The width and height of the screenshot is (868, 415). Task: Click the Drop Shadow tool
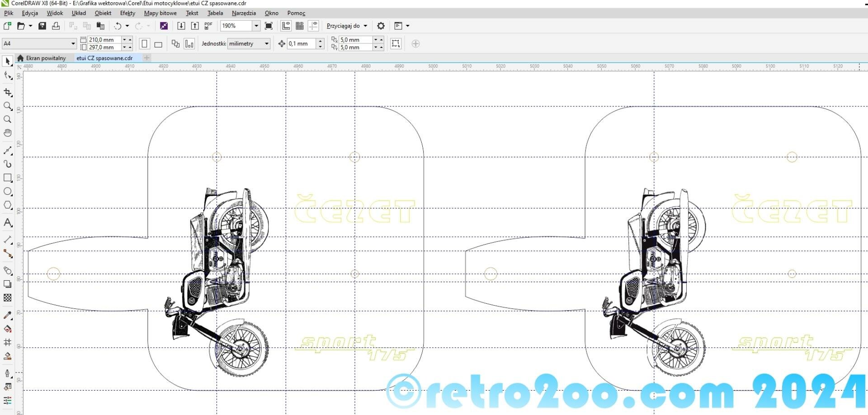point(8,284)
